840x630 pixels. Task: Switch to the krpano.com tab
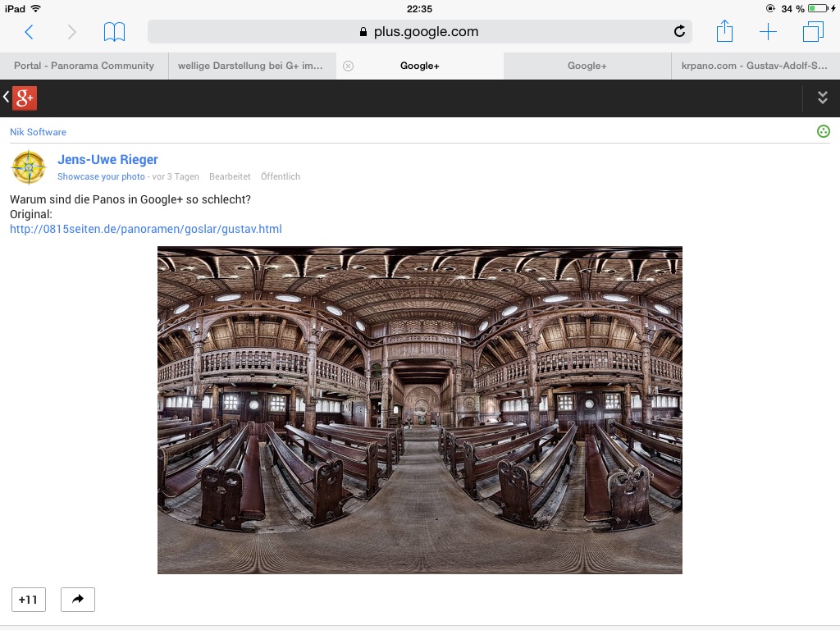tap(754, 66)
